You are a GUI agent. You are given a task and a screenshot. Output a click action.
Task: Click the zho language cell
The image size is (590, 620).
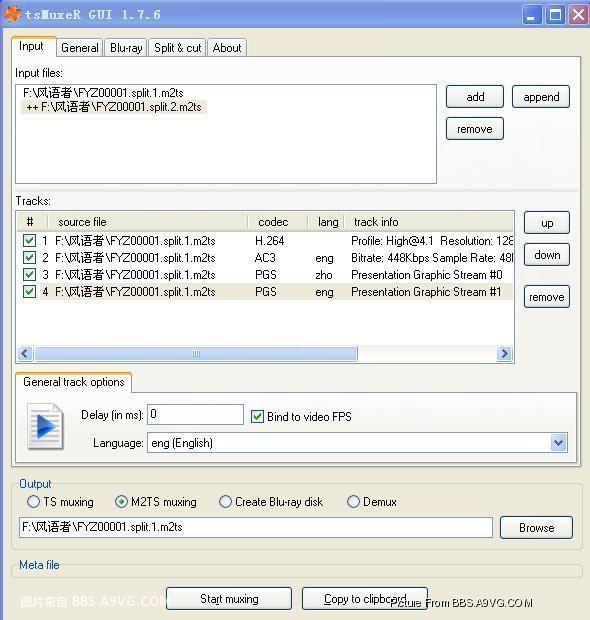point(324,274)
